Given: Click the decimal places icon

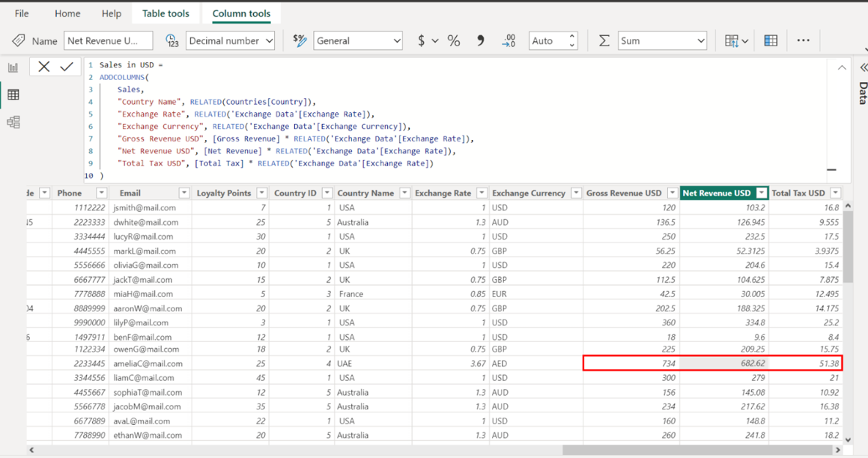Looking at the screenshot, I should (509, 41).
